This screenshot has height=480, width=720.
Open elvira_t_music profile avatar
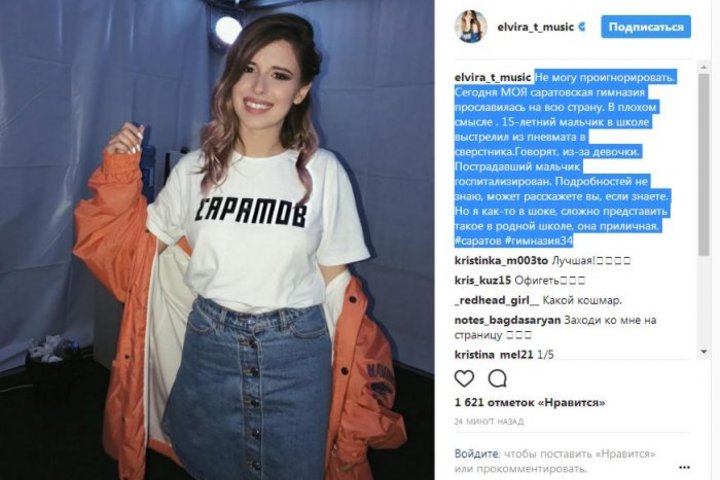(471, 27)
